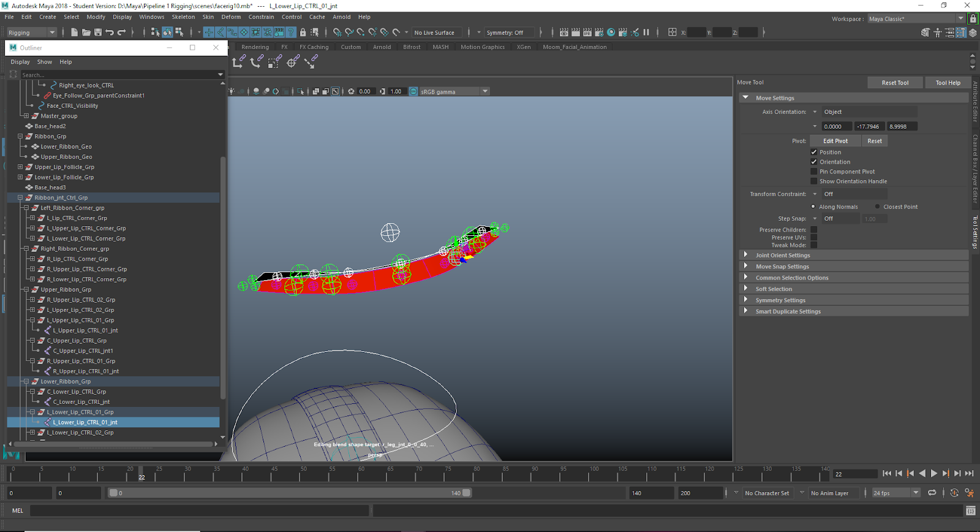
Task: Click play backwards button
Action: tap(922, 473)
